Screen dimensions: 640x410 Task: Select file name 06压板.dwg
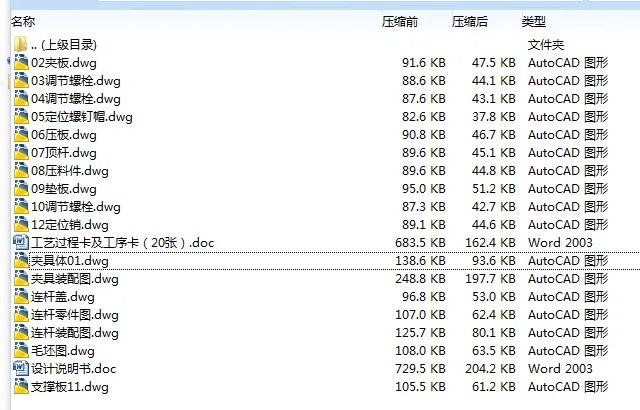64,135
